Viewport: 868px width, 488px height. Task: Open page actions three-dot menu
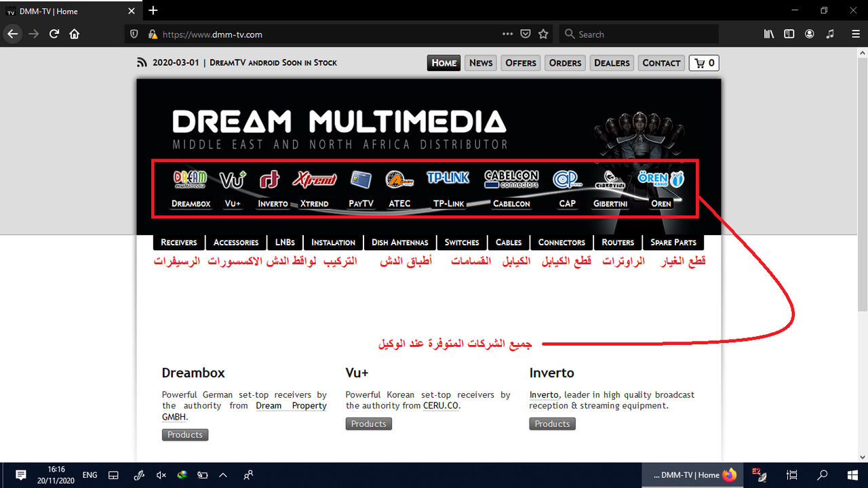(508, 34)
